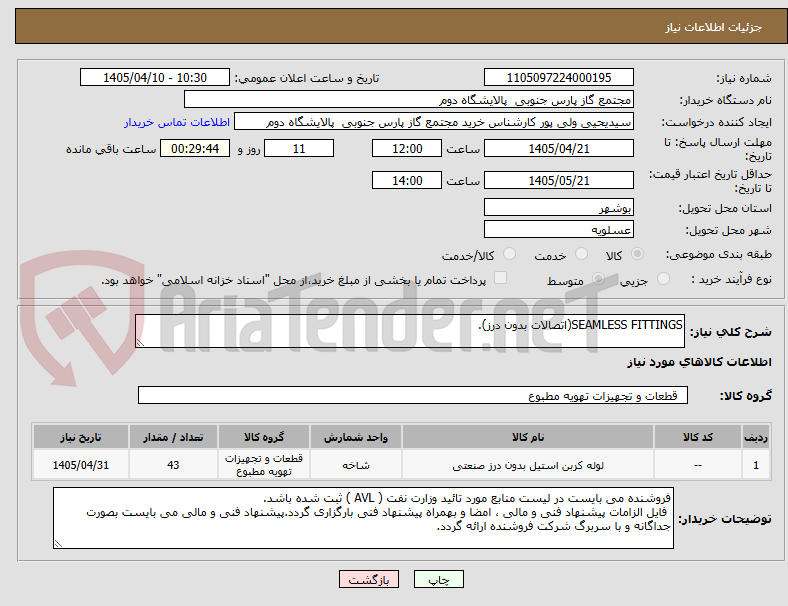Click the remaining time countdown 00:29:44
This screenshot has width=788, height=606.
click(195, 149)
